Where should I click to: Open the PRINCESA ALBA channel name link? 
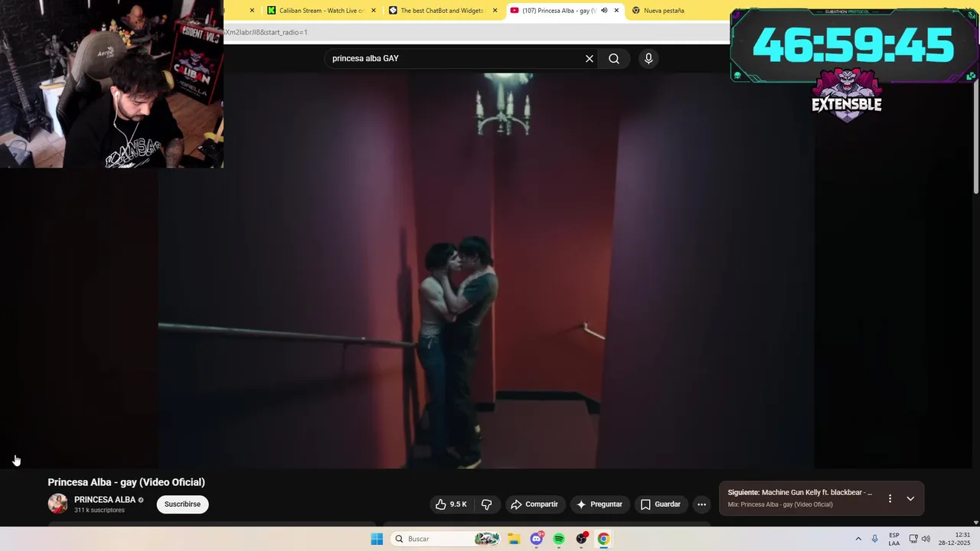105,500
